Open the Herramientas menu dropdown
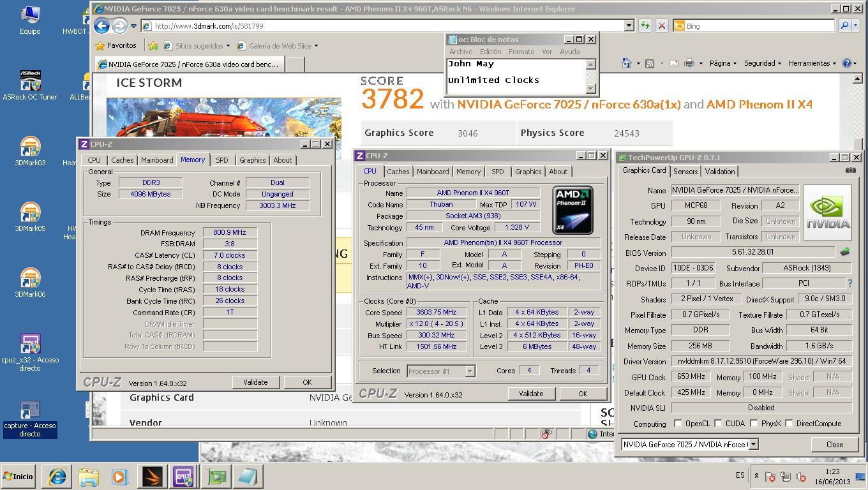This screenshot has width=868, height=490. click(812, 63)
